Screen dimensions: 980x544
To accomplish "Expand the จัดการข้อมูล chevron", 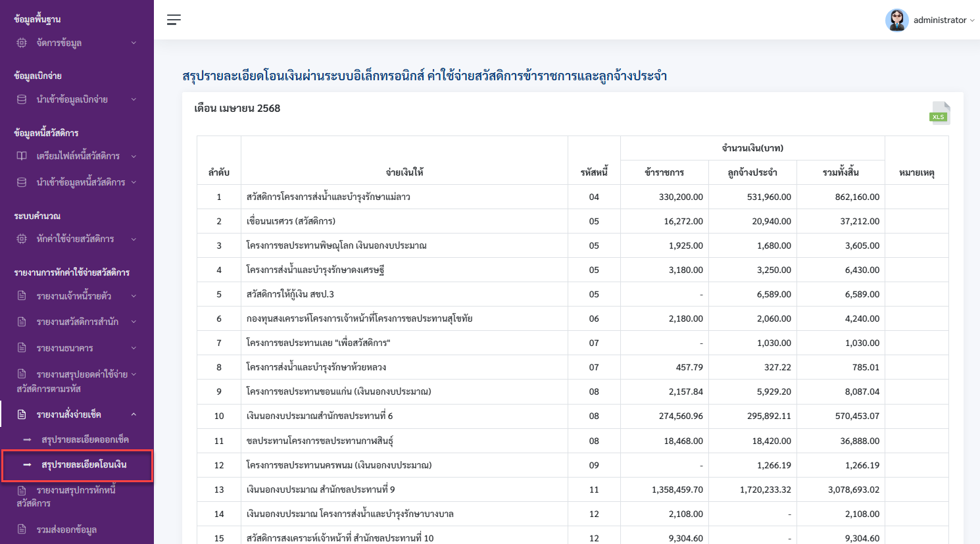I will pos(134,43).
